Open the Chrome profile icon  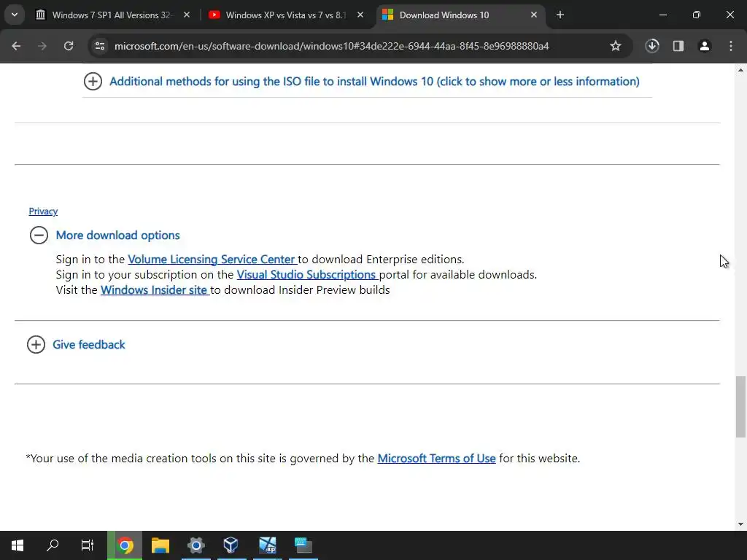click(705, 46)
